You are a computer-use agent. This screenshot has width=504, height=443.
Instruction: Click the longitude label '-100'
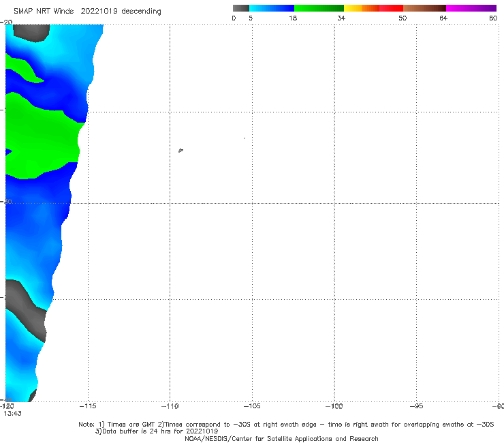[x=334, y=406]
